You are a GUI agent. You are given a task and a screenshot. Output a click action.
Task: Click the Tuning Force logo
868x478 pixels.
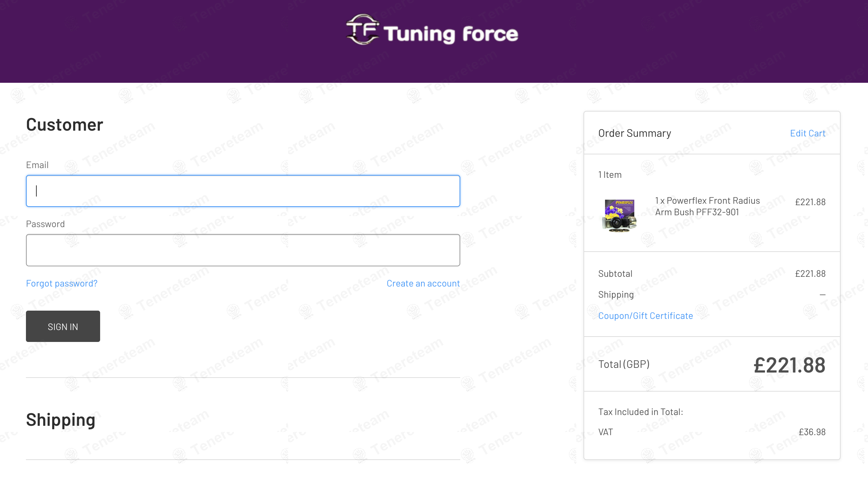click(x=432, y=30)
